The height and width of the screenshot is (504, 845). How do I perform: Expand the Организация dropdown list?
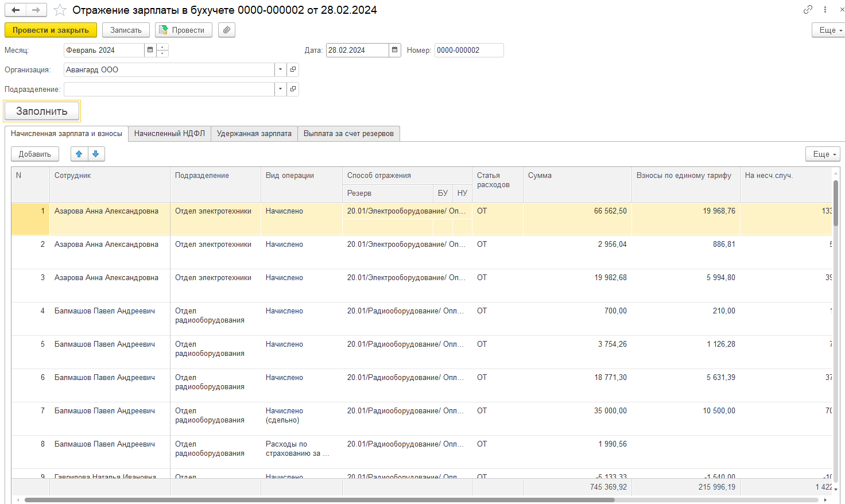[x=280, y=69]
